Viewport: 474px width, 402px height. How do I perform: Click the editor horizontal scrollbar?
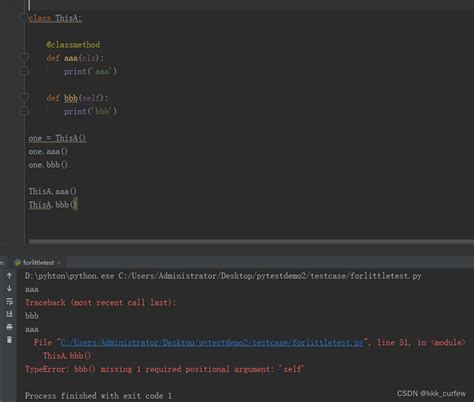251,241
